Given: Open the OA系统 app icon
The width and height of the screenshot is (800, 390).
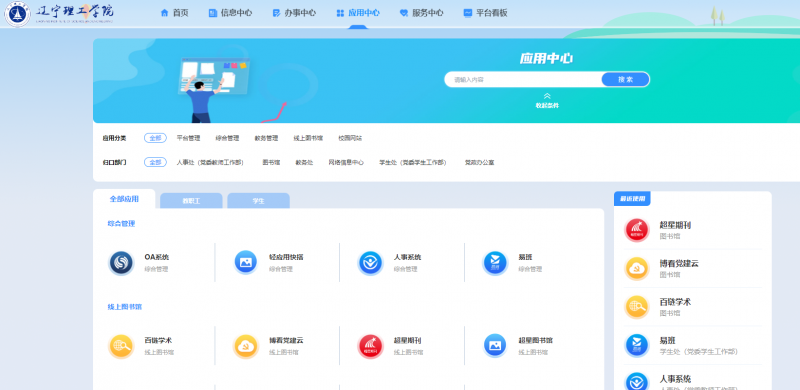Looking at the screenshot, I should pos(121,263).
